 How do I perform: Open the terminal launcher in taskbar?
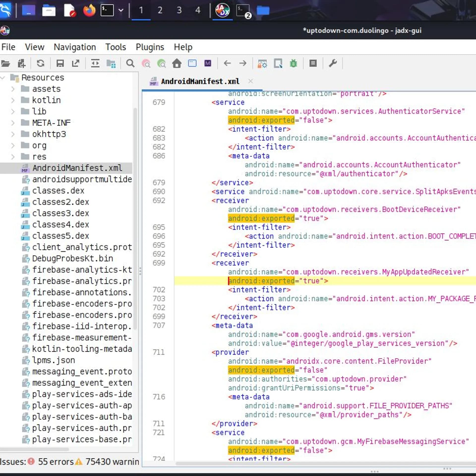(x=107, y=10)
